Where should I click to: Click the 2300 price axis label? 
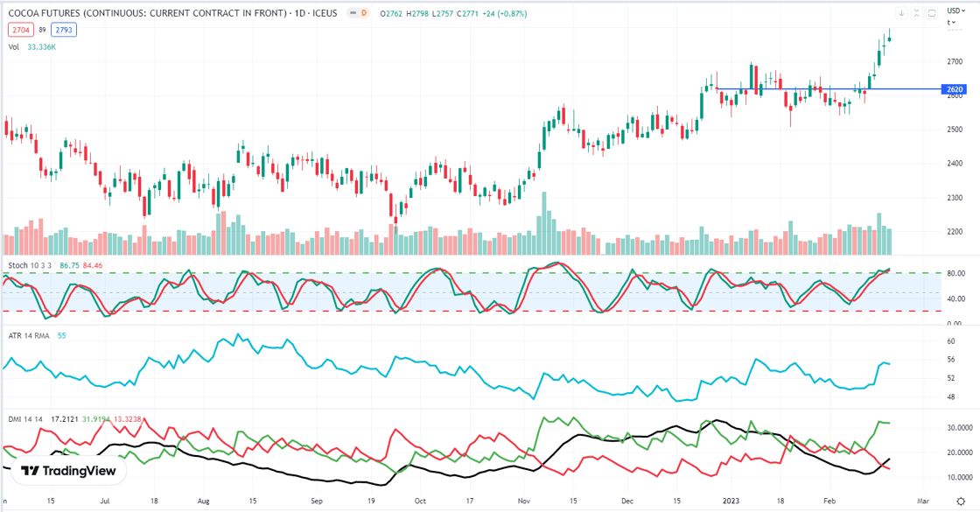955,198
